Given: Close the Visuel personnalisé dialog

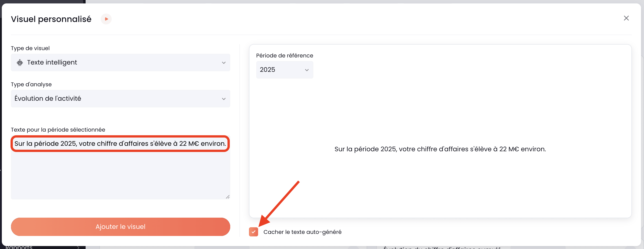Looking at the screenshot, I should pyautogui.click(x=626, y=18).
